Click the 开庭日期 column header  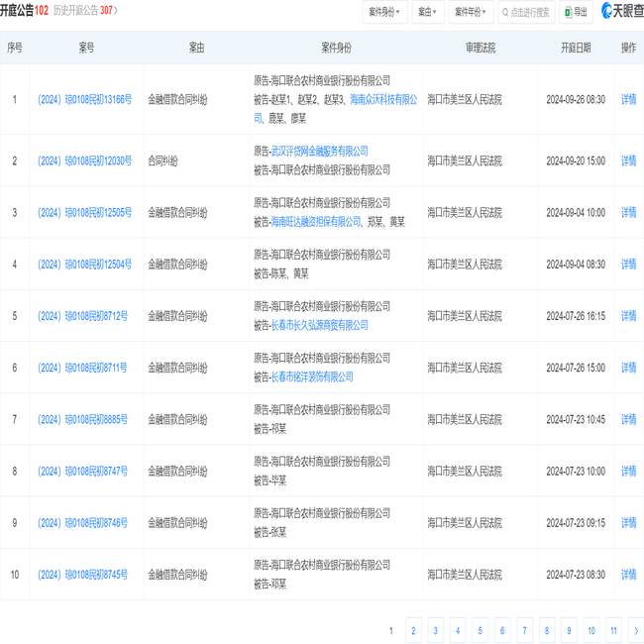pos(576,48)
